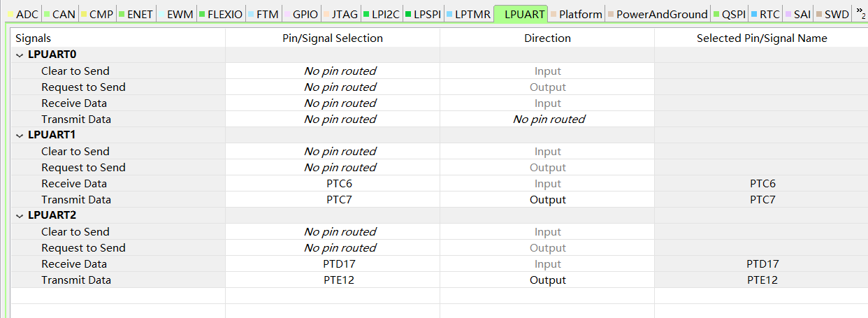This screenshot has height=318, width=868.
Task: Show the hidden tabs overflow list
Action: [x=861, y=13]
